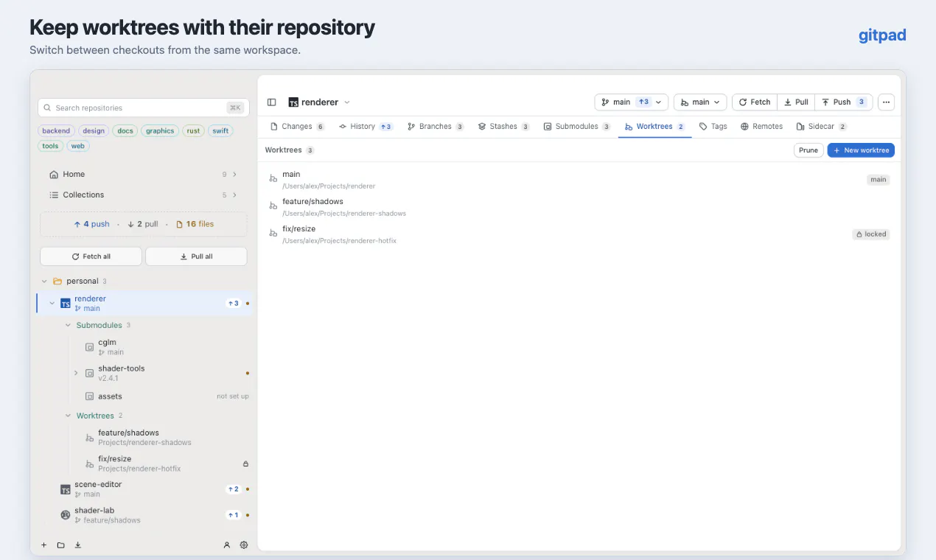Open the main branch dropdown with ↑3
The image size is (936, 560).
(631, 102)
